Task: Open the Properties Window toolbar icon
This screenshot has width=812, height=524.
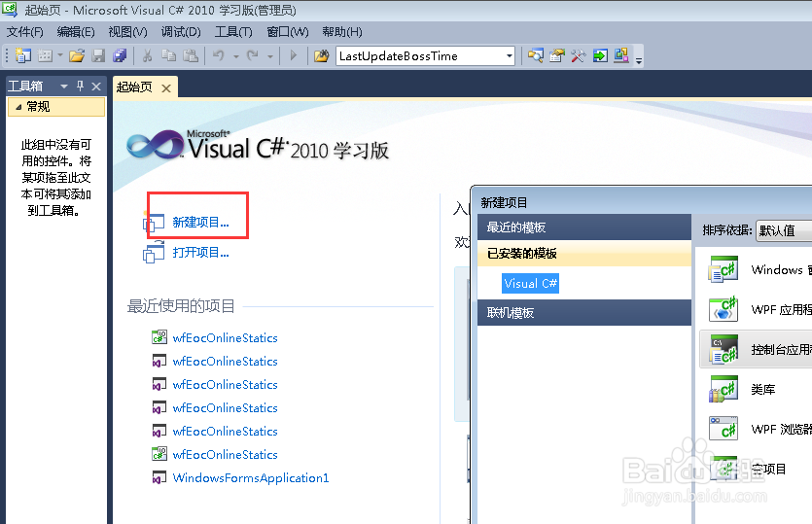Action: pyautogui.click(x=557, y=55)
